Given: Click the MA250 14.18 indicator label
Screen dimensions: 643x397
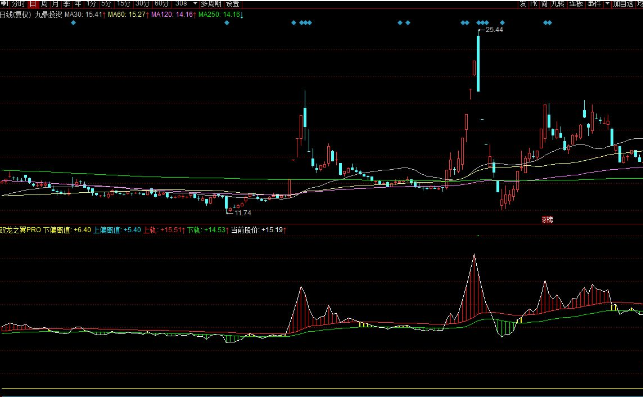Looking at the screenshot, I should point(220,14).
